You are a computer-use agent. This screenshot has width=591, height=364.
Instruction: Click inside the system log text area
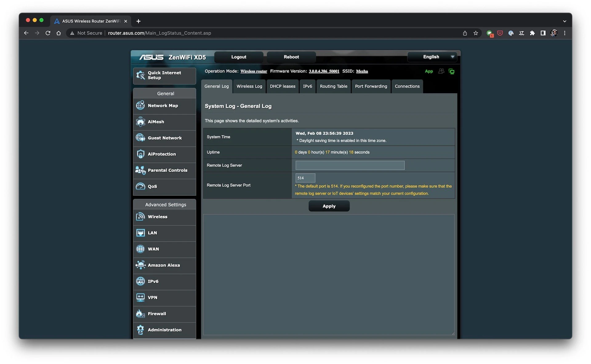[x=329, y=274]
